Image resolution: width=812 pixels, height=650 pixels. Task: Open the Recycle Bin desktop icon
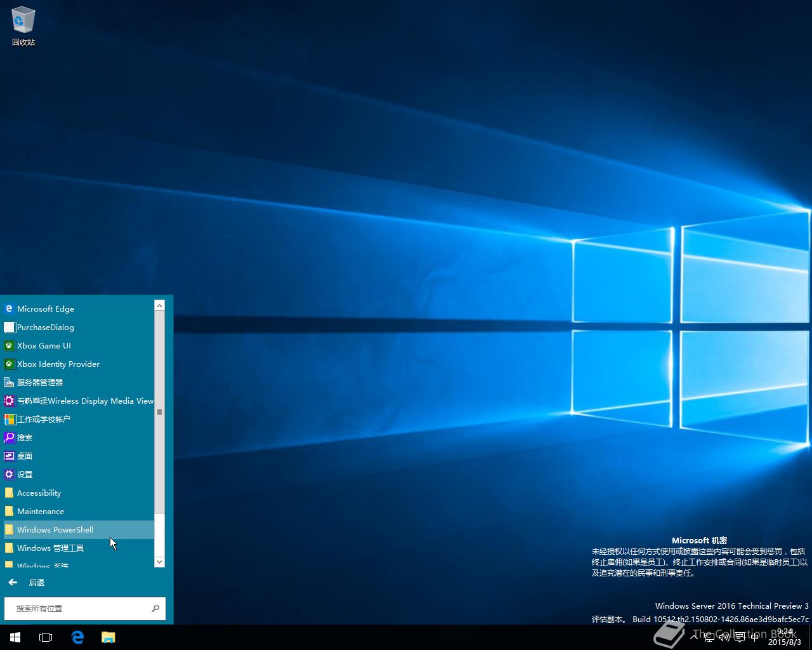click(x=23, y=27)
